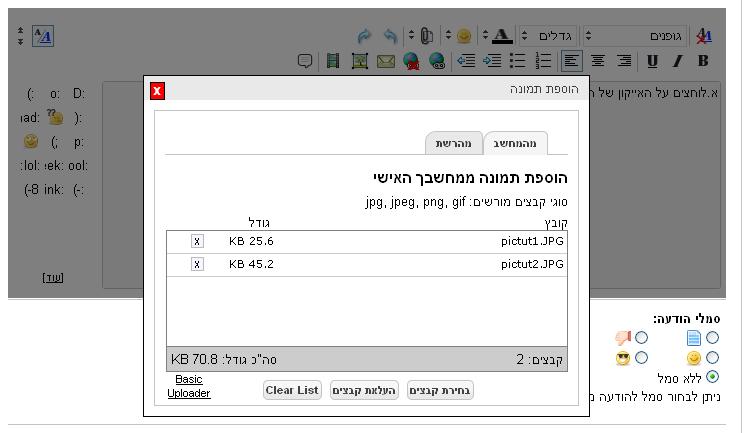The image size is (748, 433).
Task: Click the Clear List button
Action: [x=292, y=390]
